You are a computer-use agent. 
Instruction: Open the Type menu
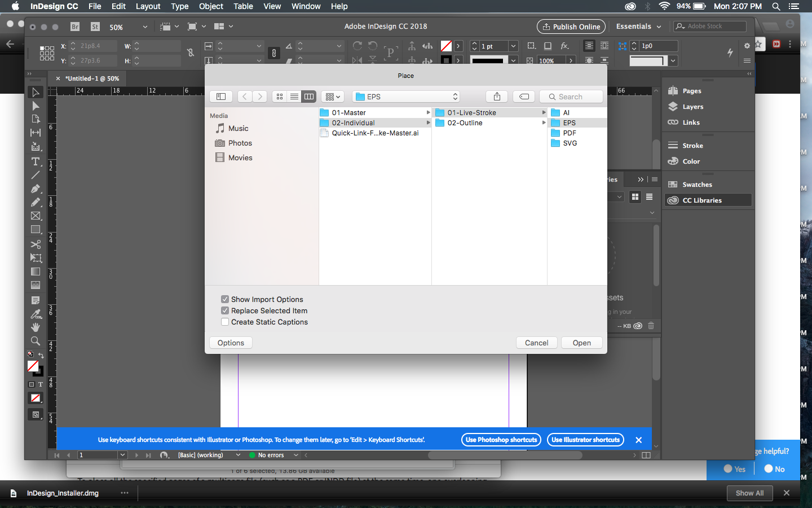180,6
